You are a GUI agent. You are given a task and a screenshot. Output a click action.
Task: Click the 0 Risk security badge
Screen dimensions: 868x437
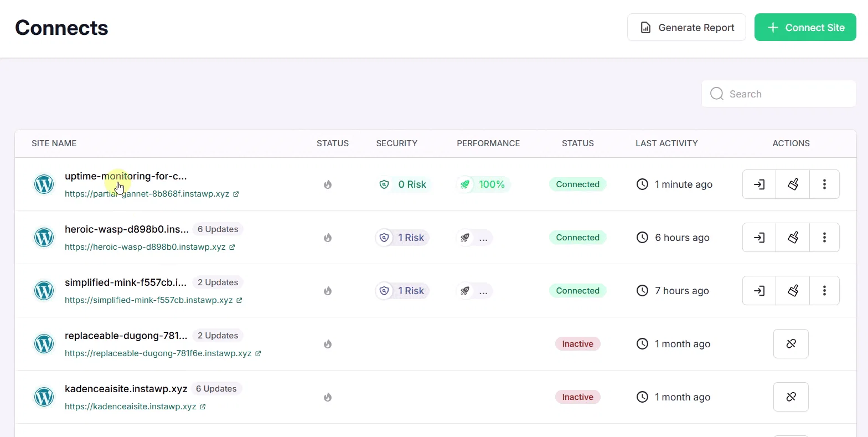[402, 184]
